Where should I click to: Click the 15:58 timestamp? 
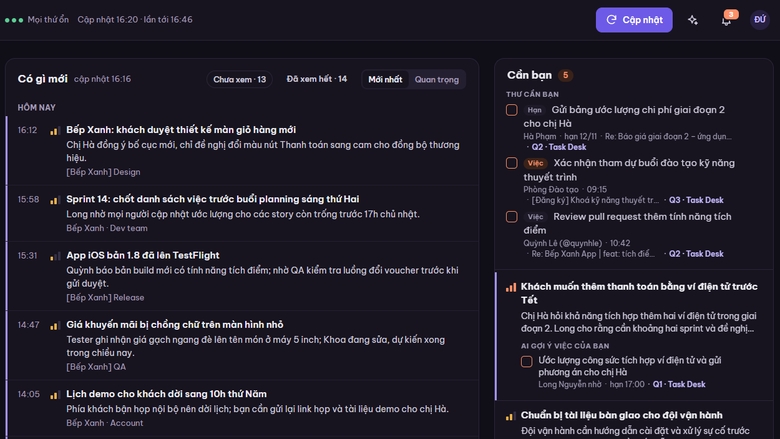[28, 199]
